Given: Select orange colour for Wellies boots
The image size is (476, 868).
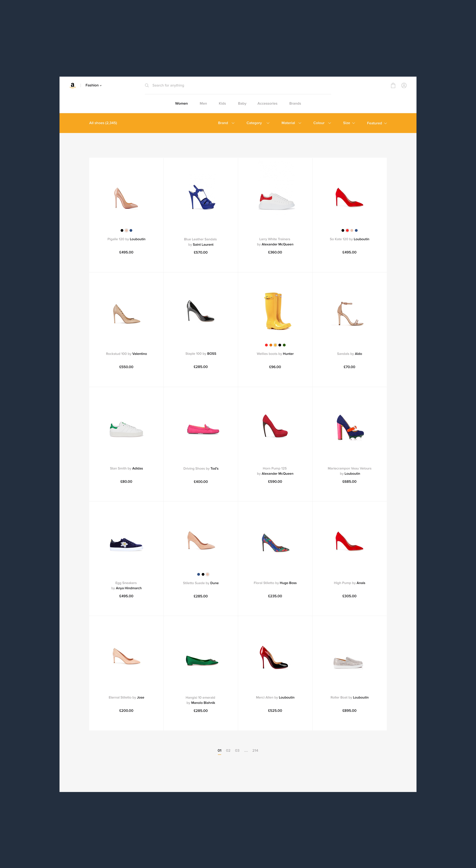Looking at the screenshot, I should (x=271, y=345).
